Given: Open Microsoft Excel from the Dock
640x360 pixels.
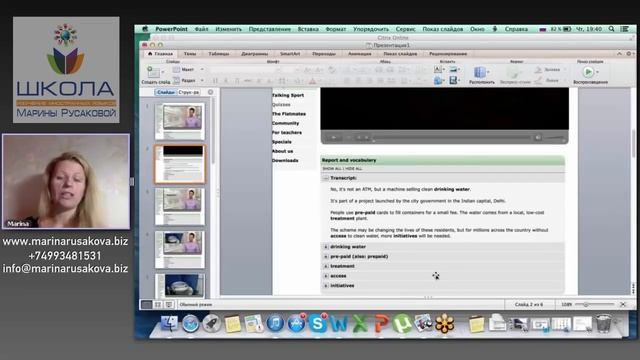Looking at the screenshot, I should [x=360, y=324].
